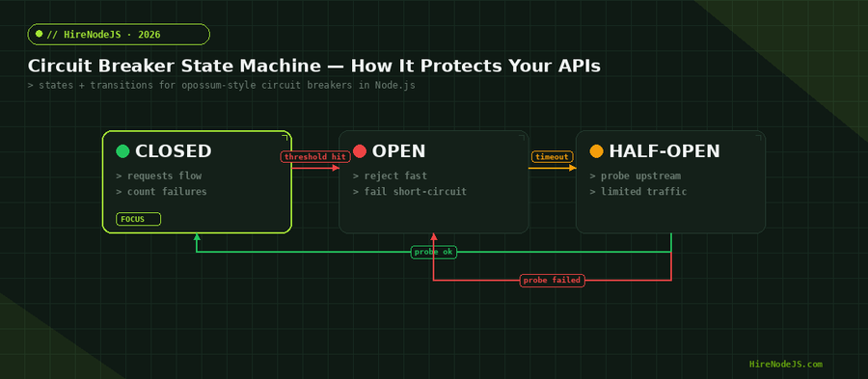Screen dimensions: 868x379
Task: Click "> requests flow" text
Action: pyautogui.click(x=159, y=176)
